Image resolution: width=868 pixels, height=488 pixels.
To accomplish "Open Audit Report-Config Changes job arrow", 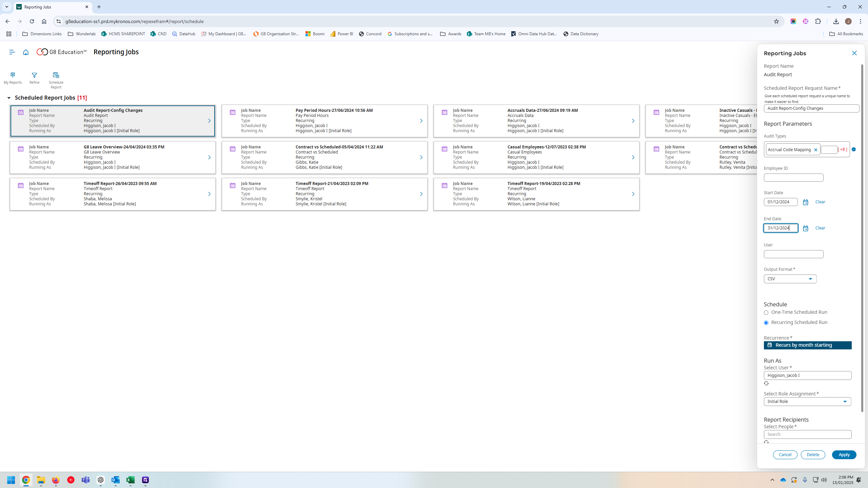I will (x=209, y=121).
